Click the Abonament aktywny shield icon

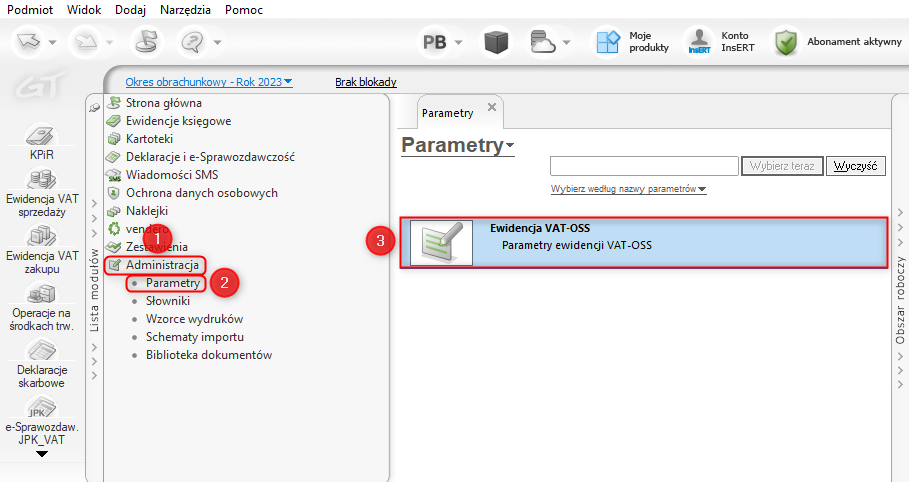point(786,42)
